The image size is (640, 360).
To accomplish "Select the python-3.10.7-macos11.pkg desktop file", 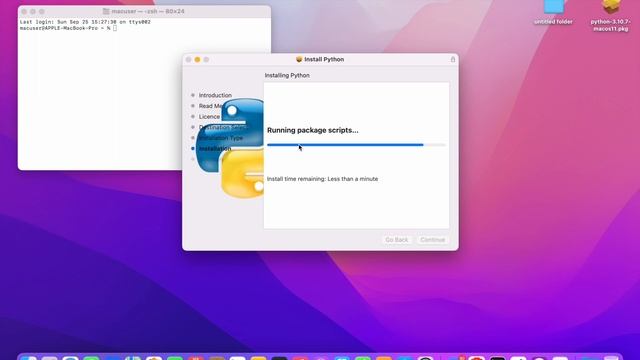I will click(611, 16).
